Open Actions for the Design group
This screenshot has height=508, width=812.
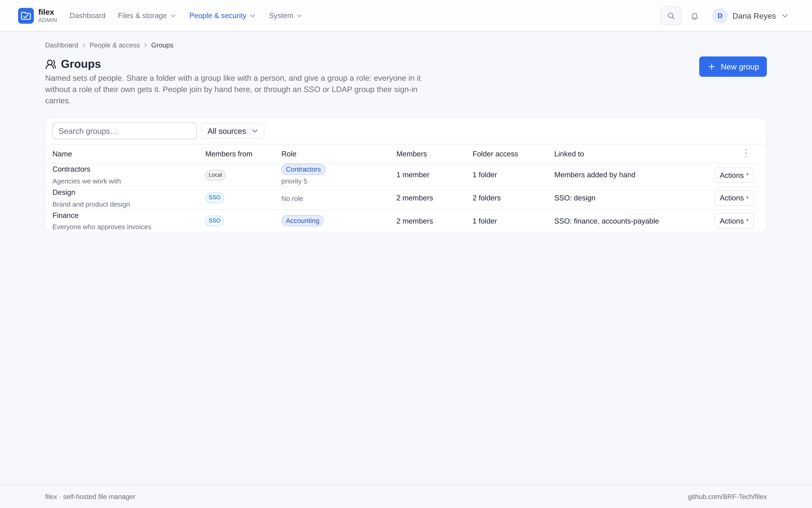pyautogui.click(x=734, y=198)
